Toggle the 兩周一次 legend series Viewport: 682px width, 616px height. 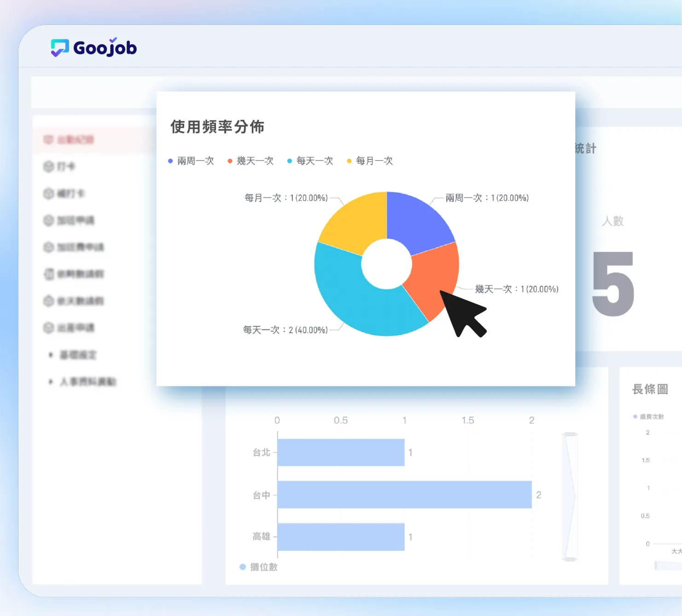point(191,161)
